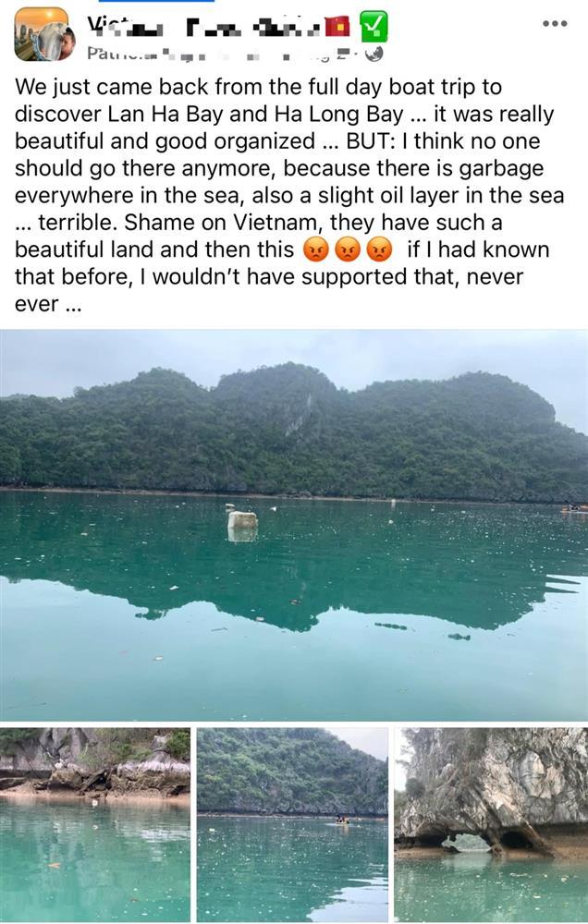
Task: Click the globe public-audience icon
Action: point(374,54)
